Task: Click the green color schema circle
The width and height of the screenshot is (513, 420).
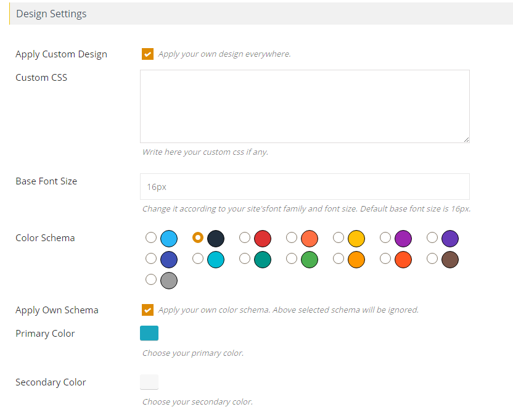Action: (310, 260)
